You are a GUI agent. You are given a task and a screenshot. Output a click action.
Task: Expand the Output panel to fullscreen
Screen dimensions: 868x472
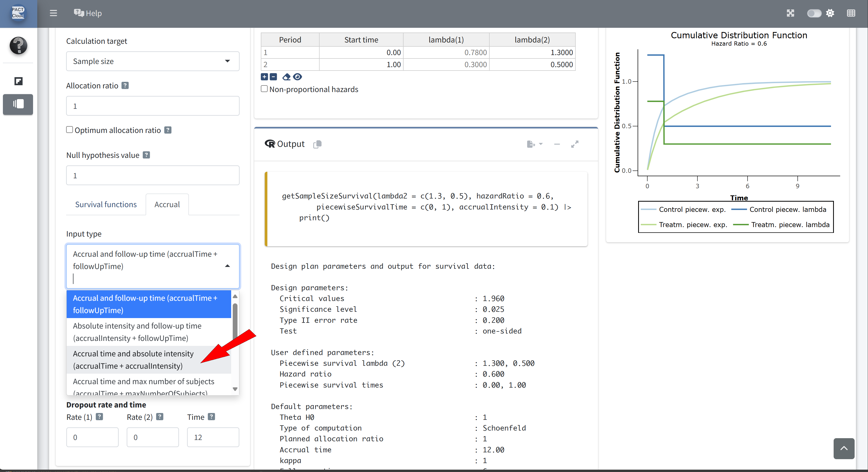point(574,144)
